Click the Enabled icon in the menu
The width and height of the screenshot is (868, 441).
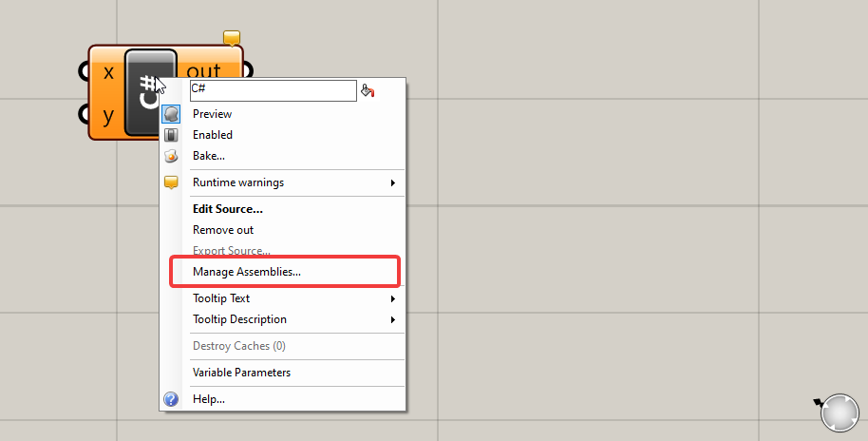point(171,135)
